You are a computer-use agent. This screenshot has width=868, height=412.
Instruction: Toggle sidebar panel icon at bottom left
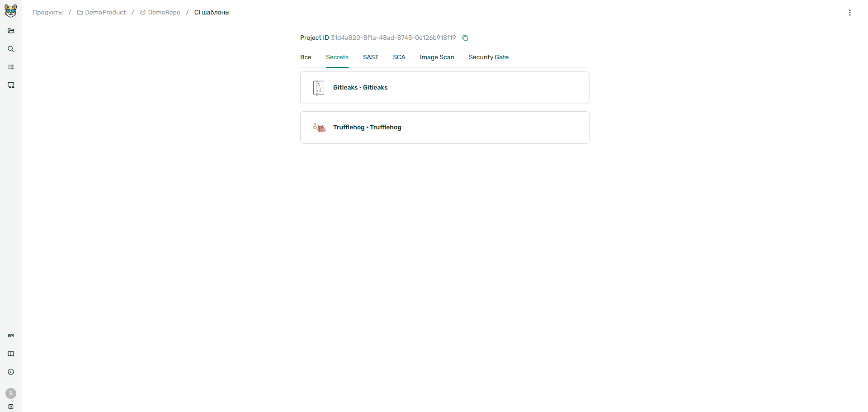coord(11,407)
